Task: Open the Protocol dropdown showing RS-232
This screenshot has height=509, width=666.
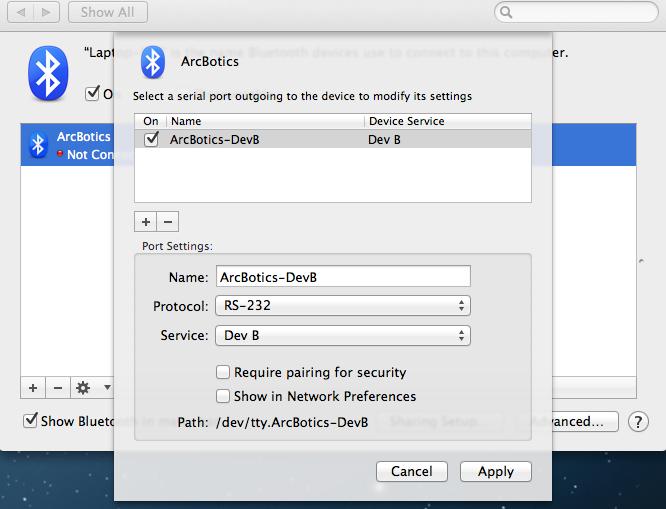Action: tap(343, 305)
